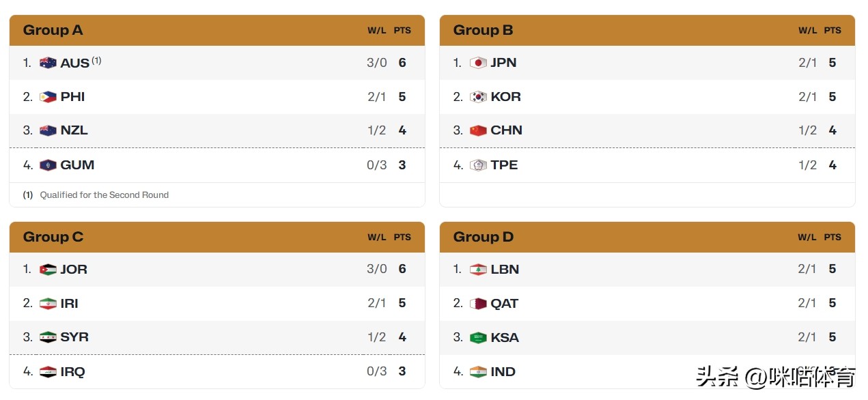Click the Qualified for the Second Round footnote
This screenshot has height=400, width=868.
pos(104,195)
